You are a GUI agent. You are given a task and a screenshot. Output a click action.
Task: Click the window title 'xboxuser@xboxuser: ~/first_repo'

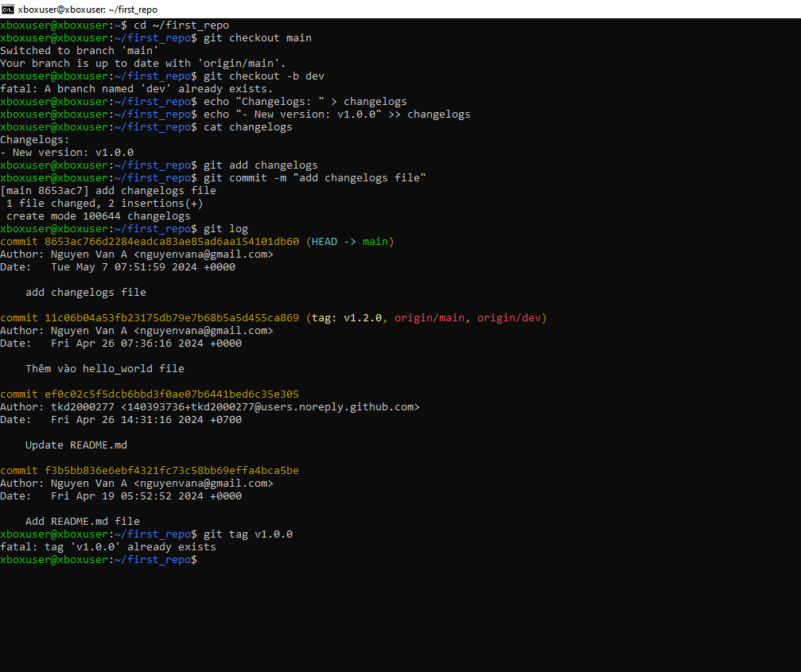[87, 10]
